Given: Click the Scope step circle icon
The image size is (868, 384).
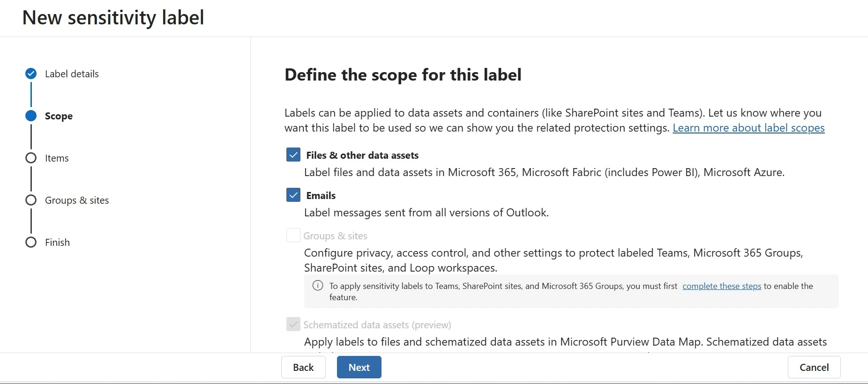Looking at the screenshot, I should pyautogui.click(x=31, y=116).
